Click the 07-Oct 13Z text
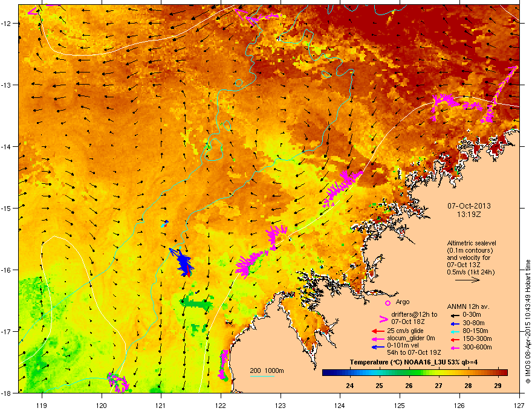The width and height of the screenshot is (532, 411). pyautogui.click(x=464, y=265)
